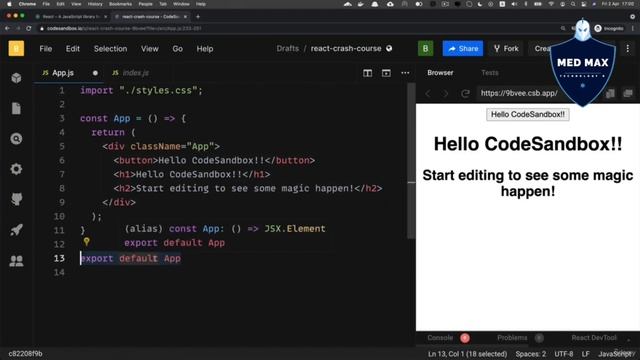This screenshot has width=640, height=360.
Task: Click Ln 13, Col 1 status entry
Action: click(467, 354)
